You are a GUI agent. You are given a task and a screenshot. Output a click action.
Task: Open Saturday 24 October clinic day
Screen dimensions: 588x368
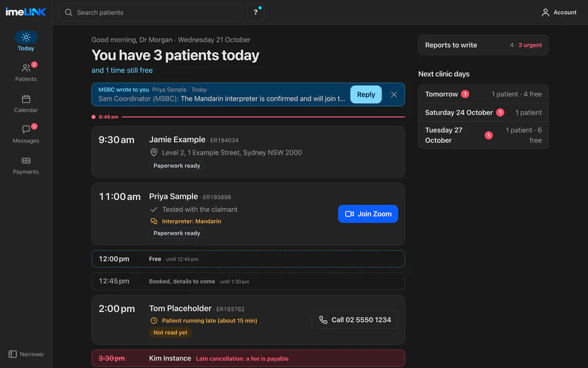[x=483, y=113]
